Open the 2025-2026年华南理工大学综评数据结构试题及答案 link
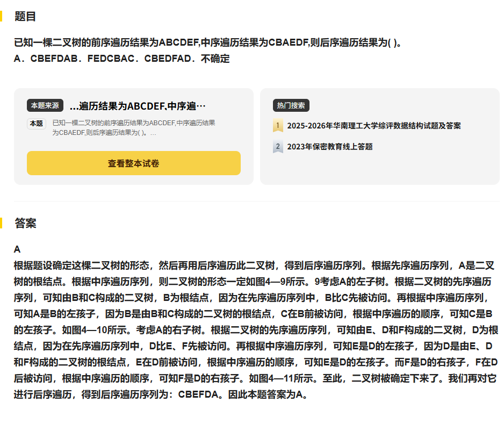 pos(374,126)
